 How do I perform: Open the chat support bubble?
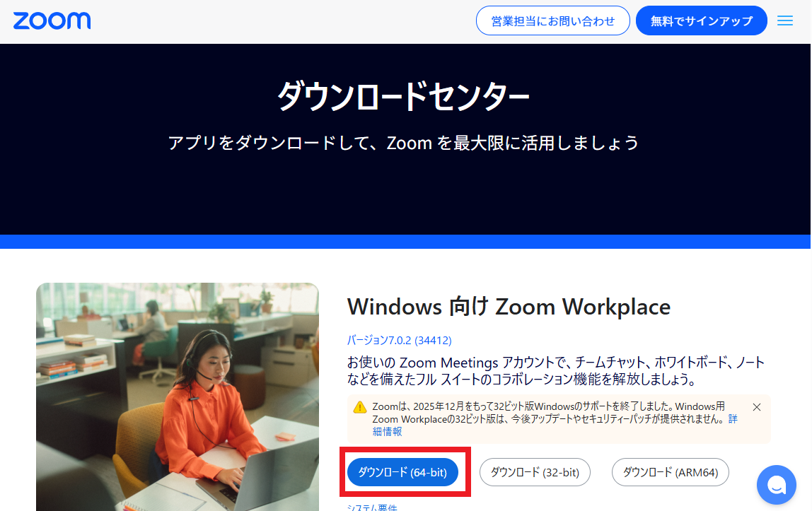coord(776,484)
